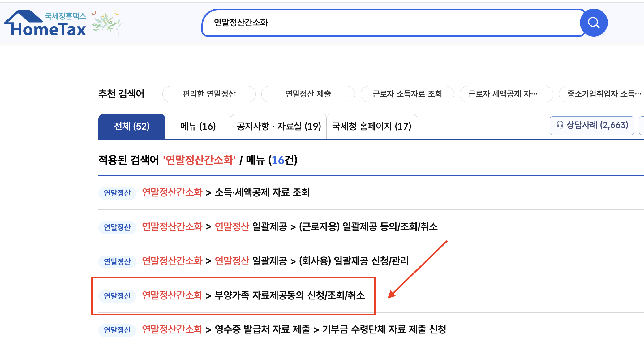644x357 pixels.
Task: Open (회사용) 일괄제공 신청/관리 result
Action: coord(354,261)
